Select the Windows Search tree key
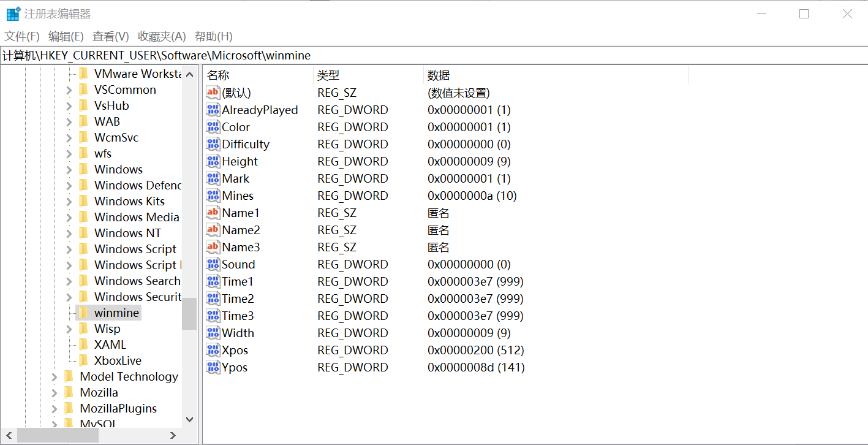Viewport: 868px width, 445px height. point(137,281)
